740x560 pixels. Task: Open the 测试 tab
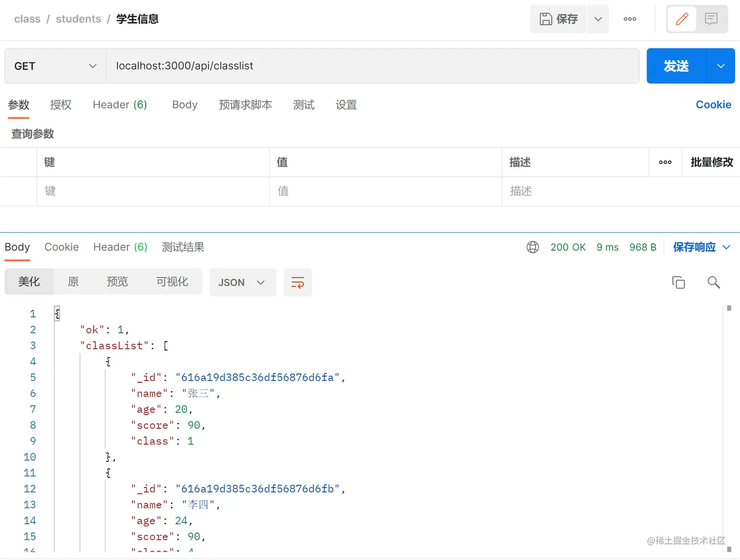pyautogui.click(x=303, y=105)
